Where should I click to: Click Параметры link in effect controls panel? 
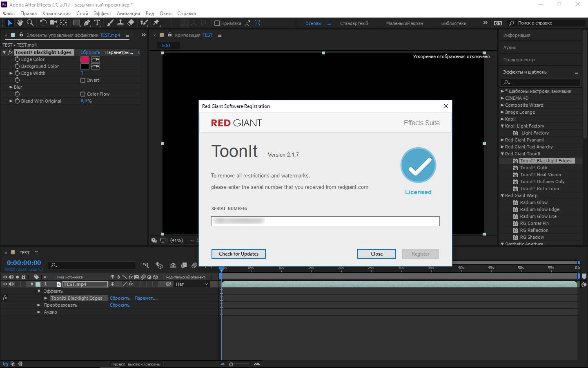[119, 52]
